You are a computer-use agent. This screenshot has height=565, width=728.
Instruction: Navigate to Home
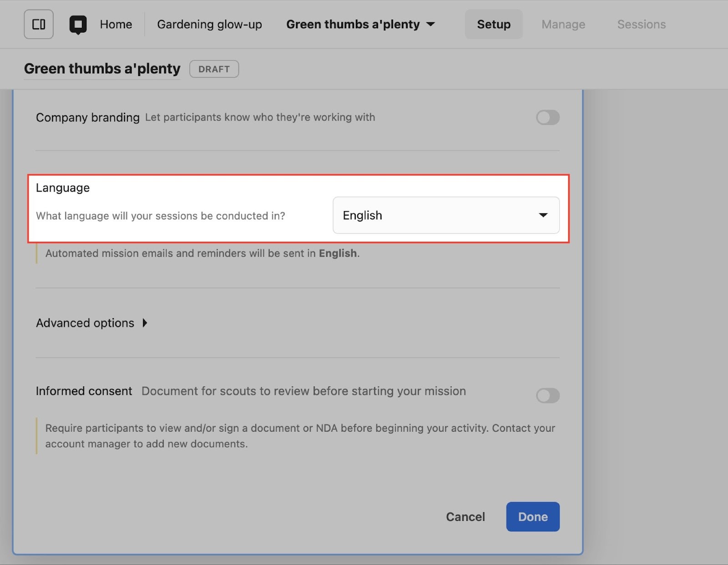point(116,25)
